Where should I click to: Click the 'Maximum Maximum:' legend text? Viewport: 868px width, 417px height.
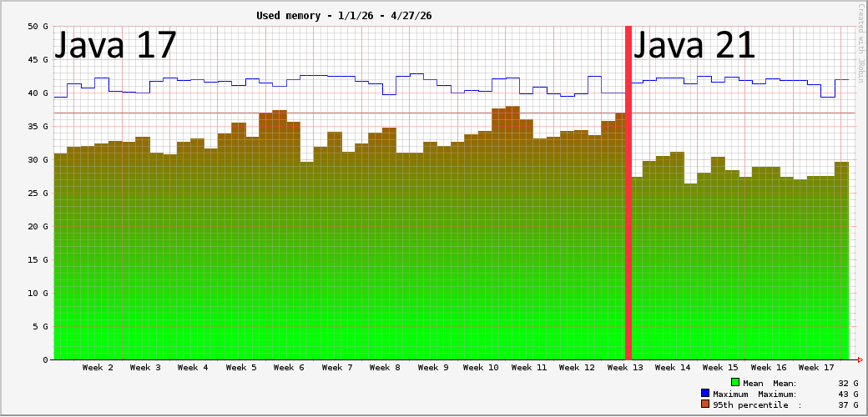tap(755, 394)
